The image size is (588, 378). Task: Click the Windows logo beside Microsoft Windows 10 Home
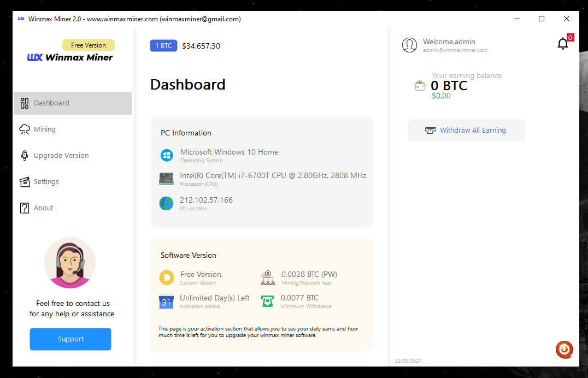166,155
